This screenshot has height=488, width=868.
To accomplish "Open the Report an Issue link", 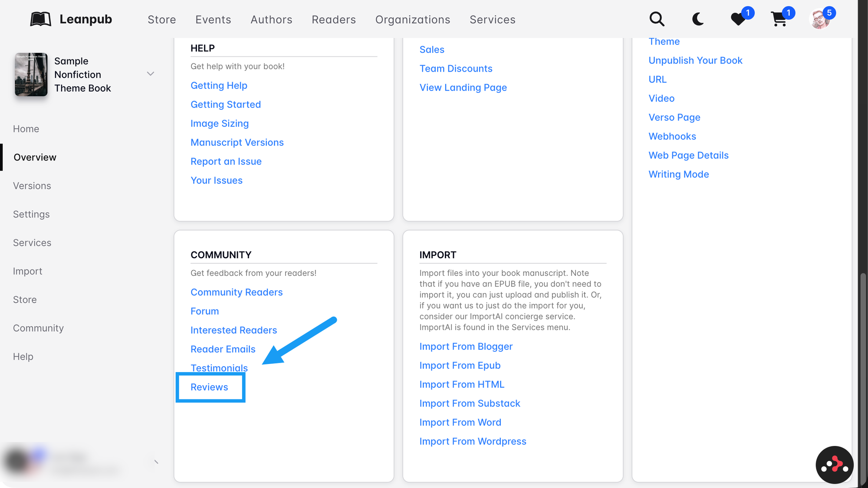I will pyautogui.click(x=226, y=161).
